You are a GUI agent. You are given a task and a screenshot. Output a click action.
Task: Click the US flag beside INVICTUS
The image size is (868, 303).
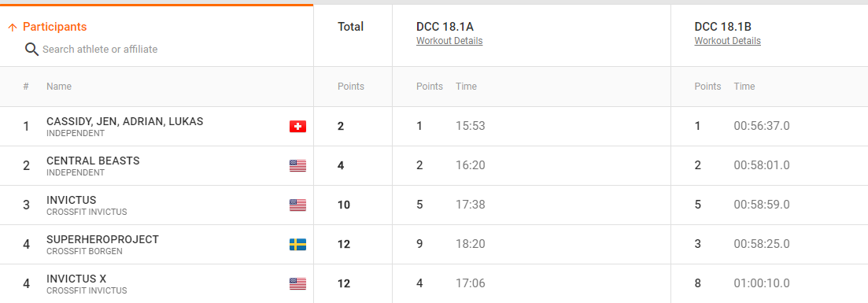pos(297,205)
